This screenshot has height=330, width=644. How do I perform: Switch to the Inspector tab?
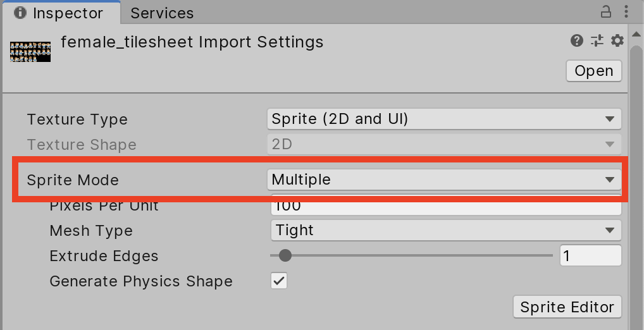[x=59, y=13]
